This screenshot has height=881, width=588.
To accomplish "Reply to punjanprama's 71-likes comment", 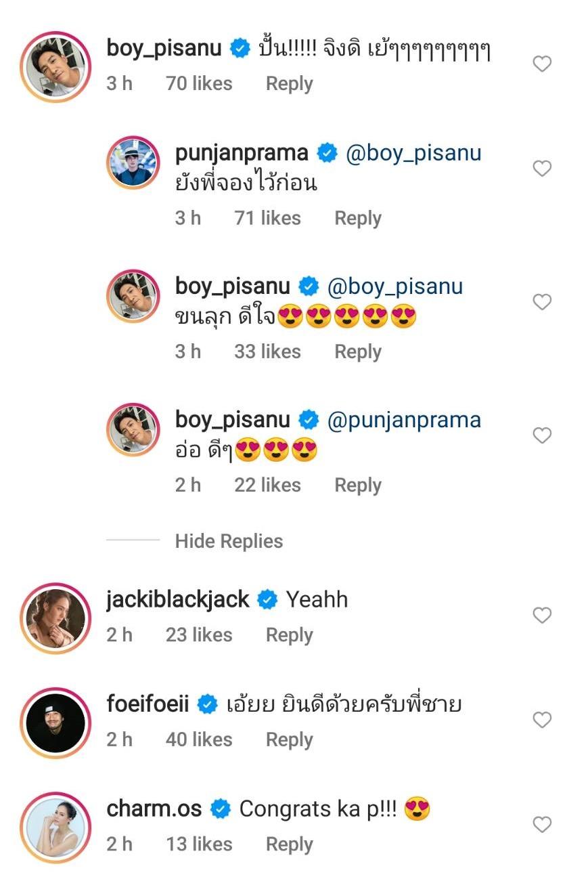I will 358,218.
